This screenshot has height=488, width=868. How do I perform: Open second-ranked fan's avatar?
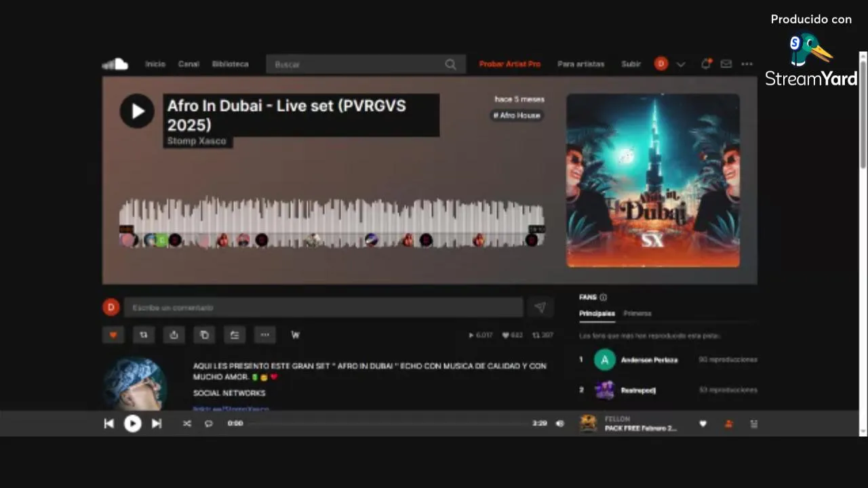[x=605, y=390]
